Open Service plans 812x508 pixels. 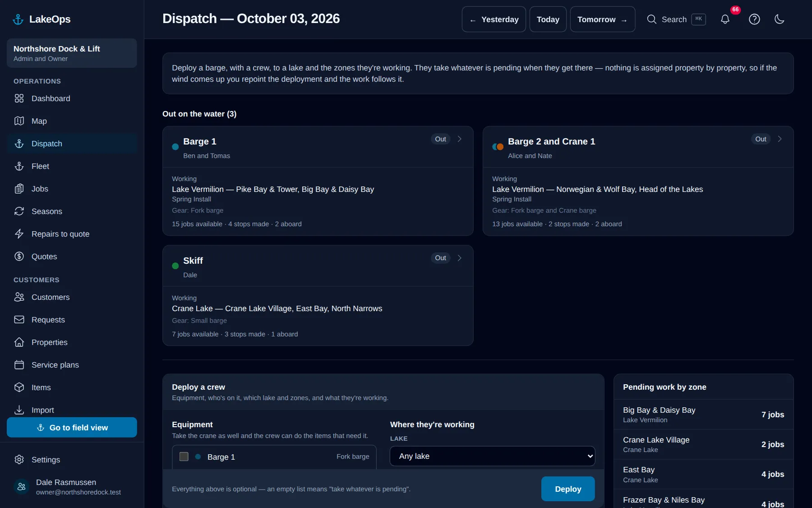[x=72, y=365]
